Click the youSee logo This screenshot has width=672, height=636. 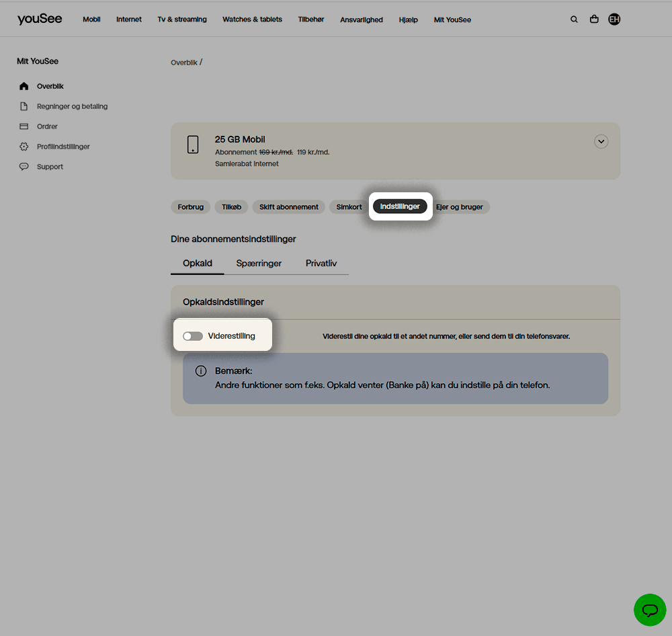(x=40, y=19)
